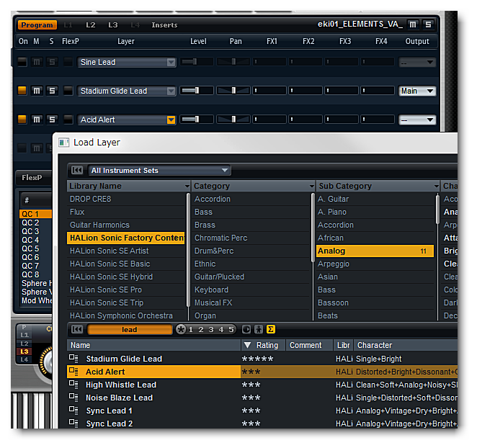Filter results by rating 3
Viewport: 477px width, 448px height.
211,330
